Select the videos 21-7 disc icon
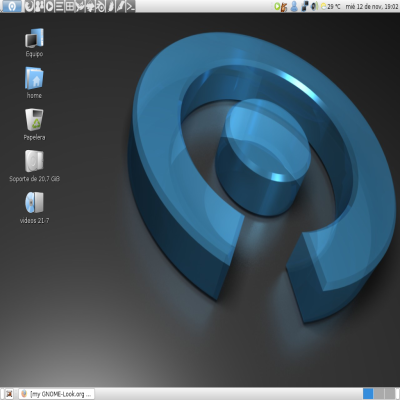 34,207
